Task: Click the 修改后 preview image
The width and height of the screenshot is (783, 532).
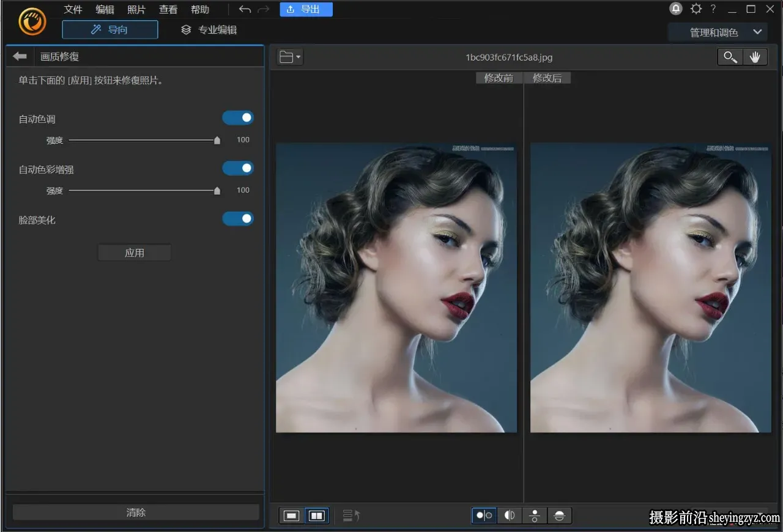Action: 651,288
